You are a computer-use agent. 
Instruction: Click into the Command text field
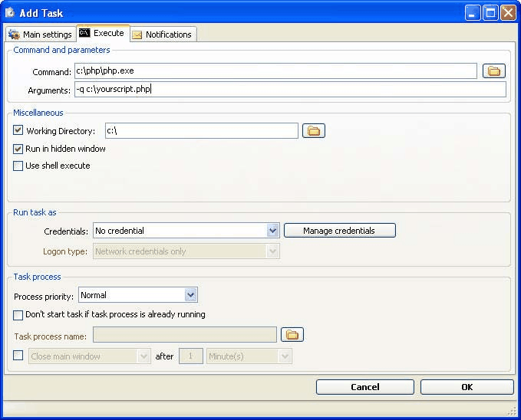[275, 71]
